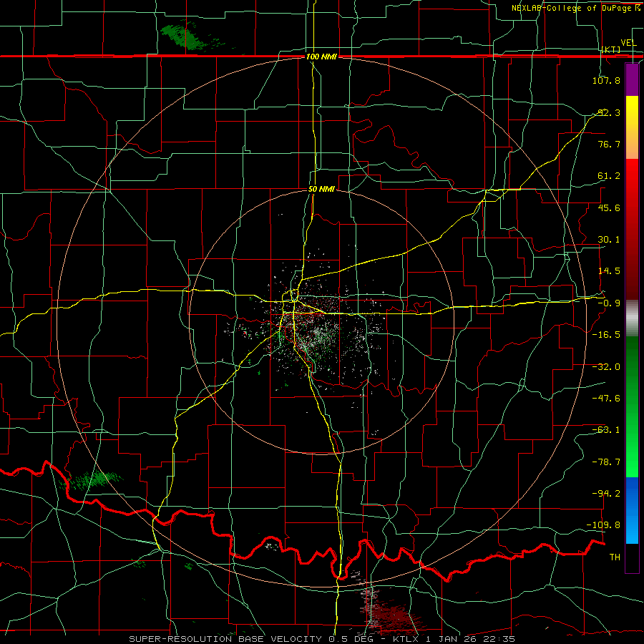This screenshot has height=644, width=644.
Task: Click the -94.2 velocity scale value
Action: coord(606,493)
